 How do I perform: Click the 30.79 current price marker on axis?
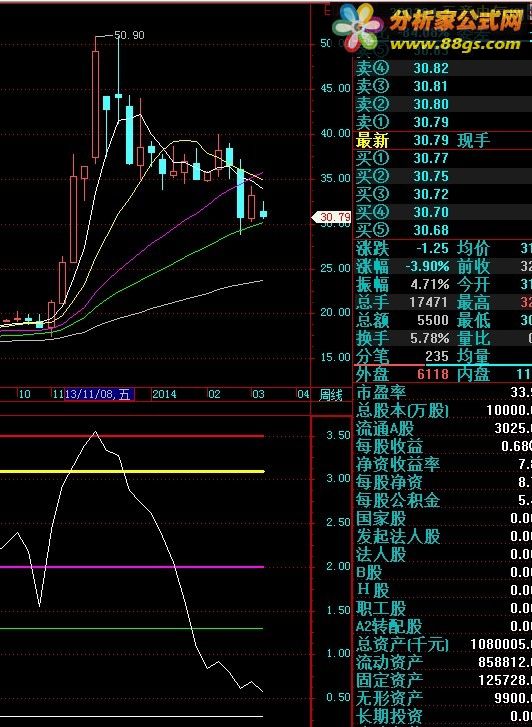coord(333,217)
